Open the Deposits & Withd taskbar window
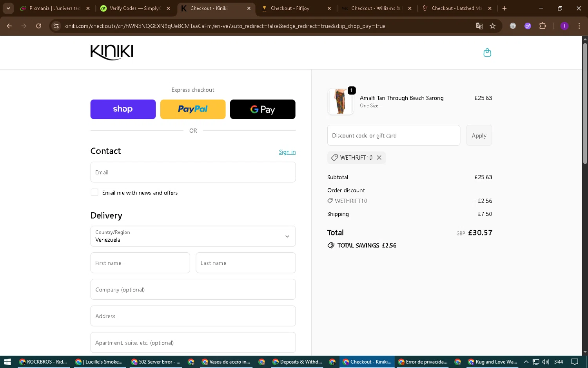The image size is (588, 368). [297, 362]
